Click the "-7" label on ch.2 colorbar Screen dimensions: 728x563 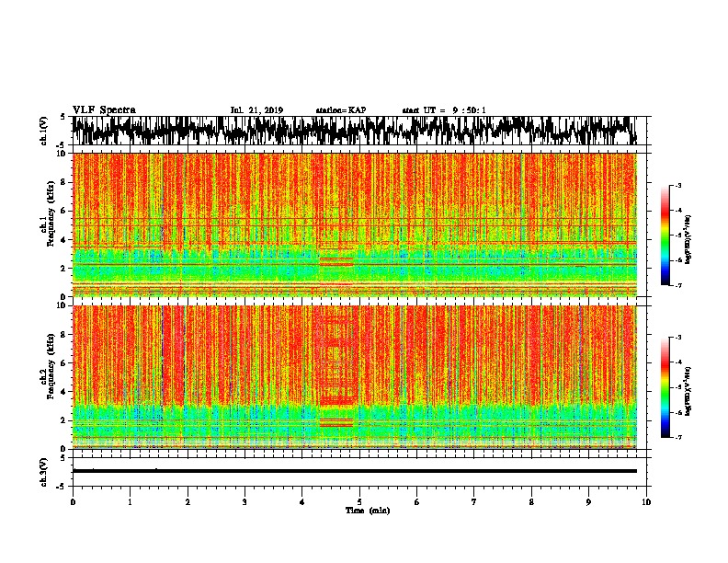(678, 437)
